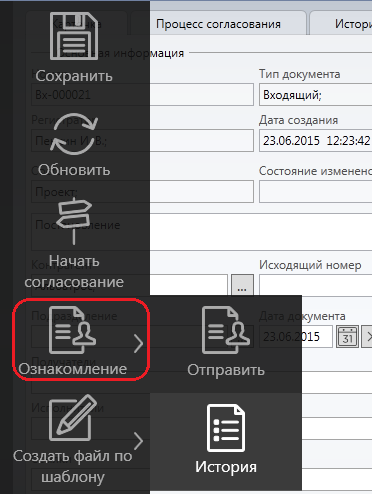The image size is (372, 494).
Task: Click the Исходящий номер input field
Action: pyautogui.click(x=316, y=285)
